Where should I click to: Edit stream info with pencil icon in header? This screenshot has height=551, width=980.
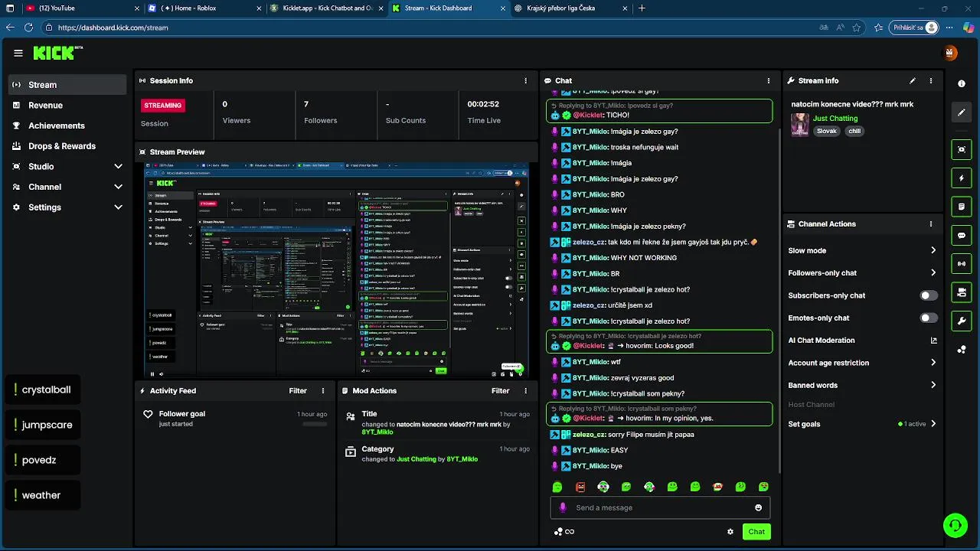[x=912, y=80]
